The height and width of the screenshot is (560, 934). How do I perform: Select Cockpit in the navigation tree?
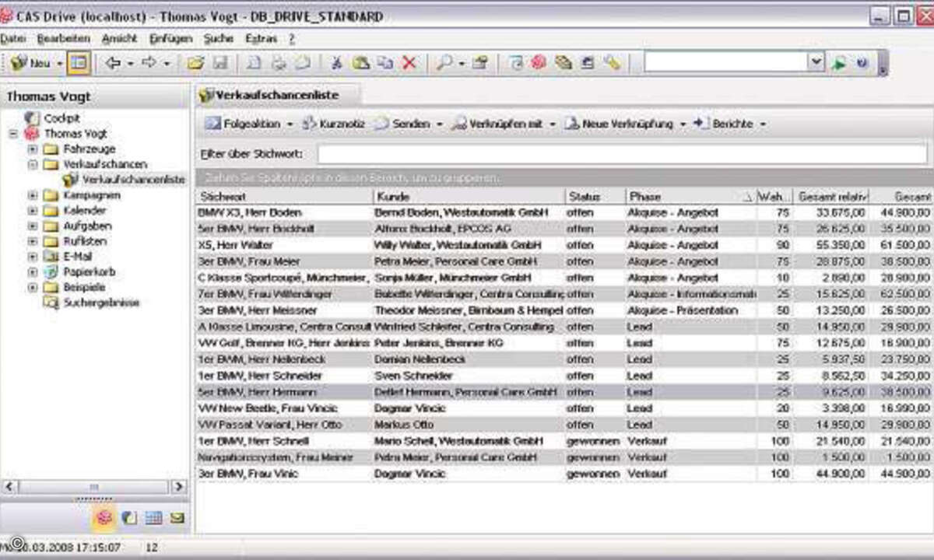tap(61, 118)
